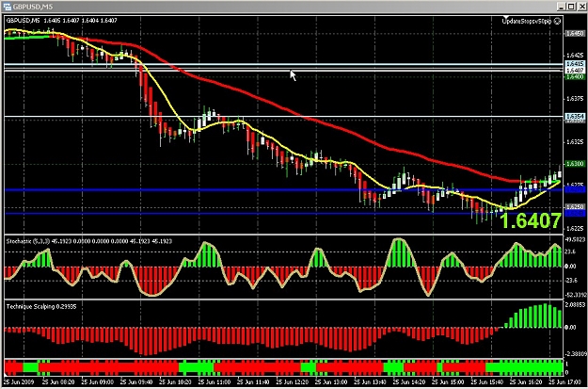Maximize the GBPUSD,M5 chart window
The height and width of the screenshot is (389, 588).
point(571,7)
